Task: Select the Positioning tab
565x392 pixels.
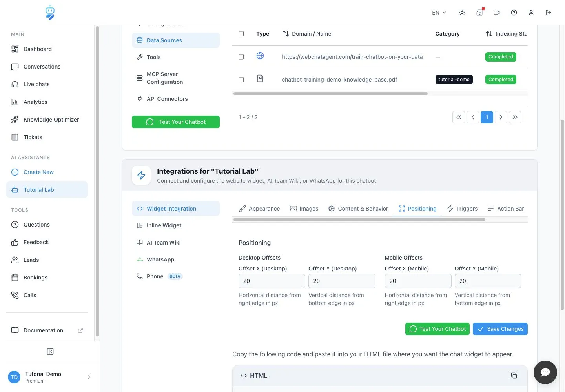Action: (x=417, y=209)
